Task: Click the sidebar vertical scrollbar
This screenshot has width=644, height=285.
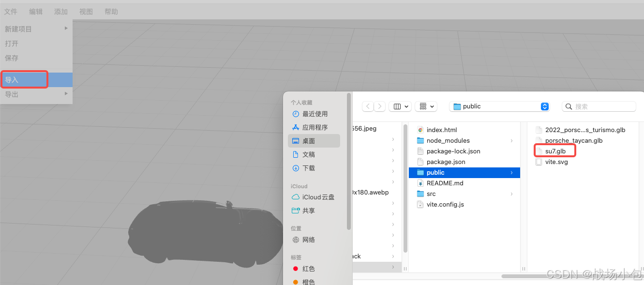Action: tap(349, 161)
